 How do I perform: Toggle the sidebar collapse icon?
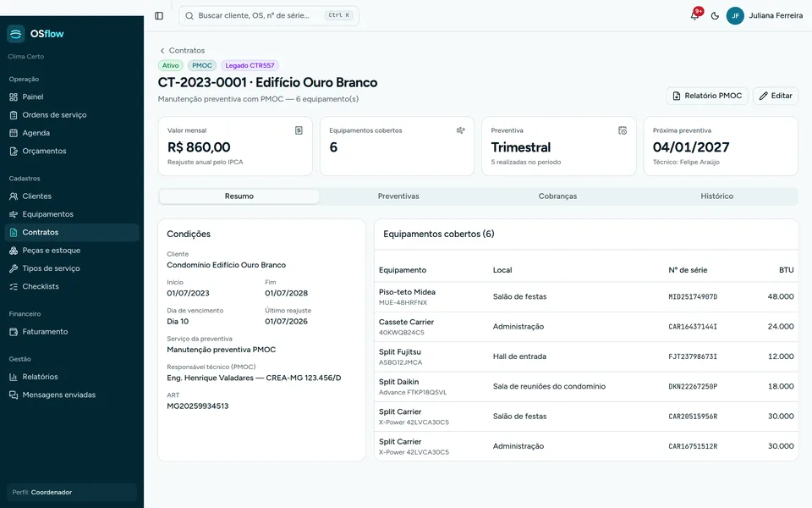[159, 15]
